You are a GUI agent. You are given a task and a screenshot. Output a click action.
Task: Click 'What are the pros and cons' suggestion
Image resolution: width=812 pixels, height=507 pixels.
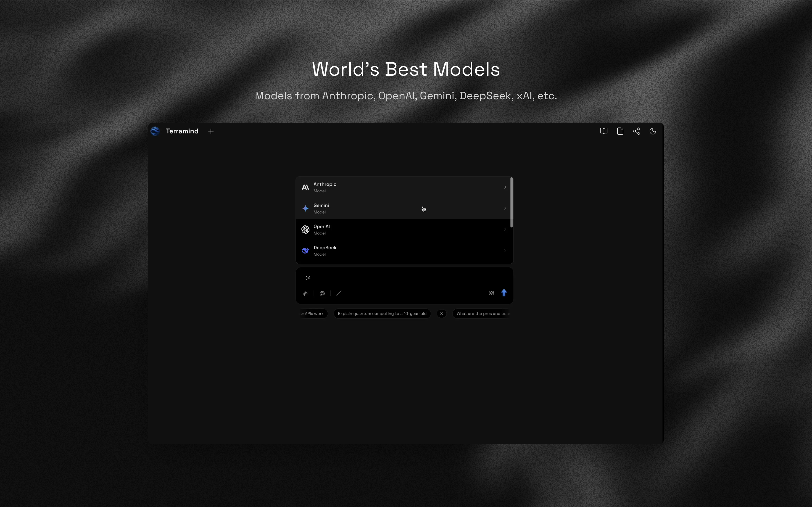point(482,314)
